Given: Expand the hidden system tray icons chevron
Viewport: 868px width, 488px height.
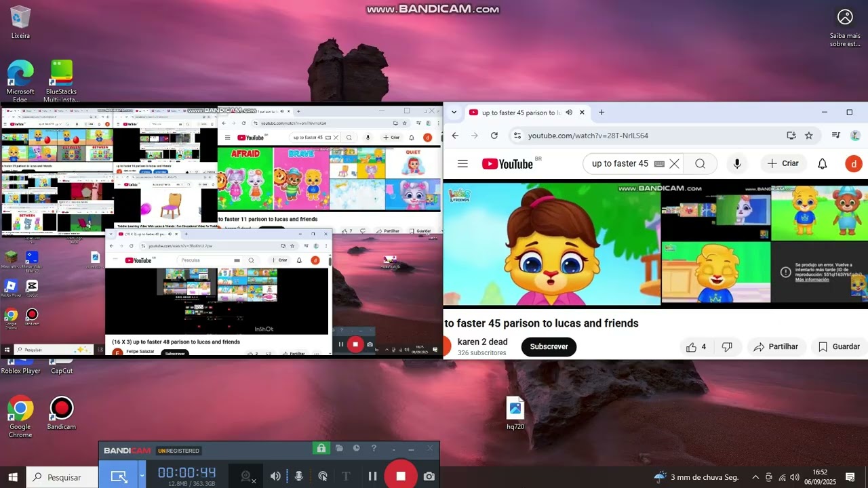Looking at the screenshot, I should tap(755, 477).
